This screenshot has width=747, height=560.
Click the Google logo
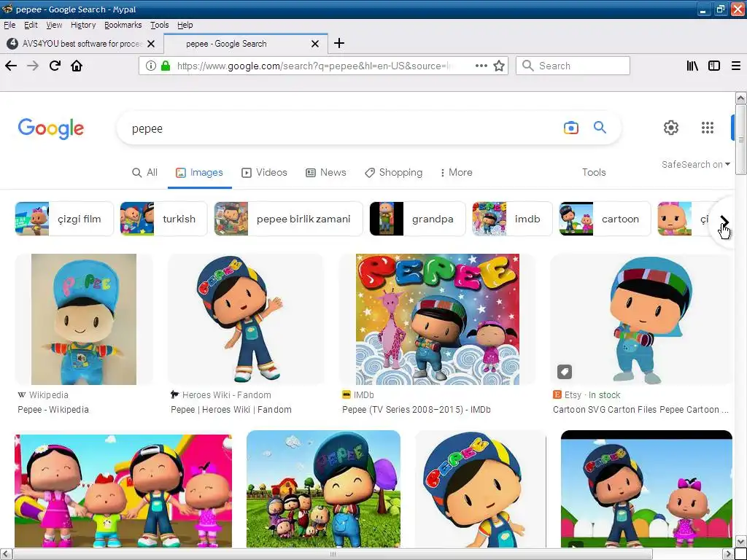click(51, 128)
